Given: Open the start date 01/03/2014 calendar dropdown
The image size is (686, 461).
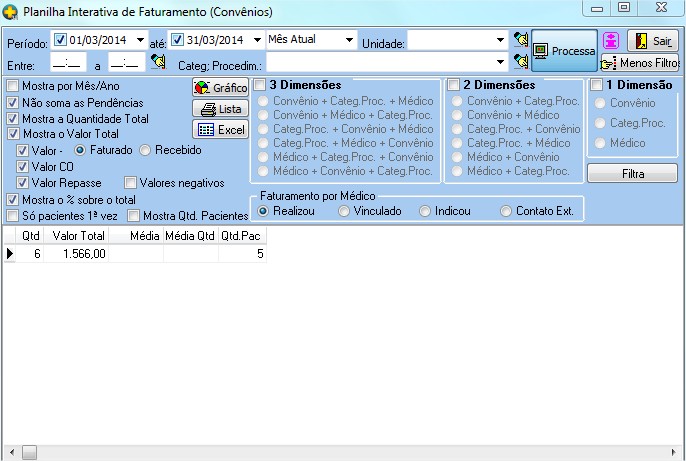Looking at the screenshot, I should coord(139,40).
